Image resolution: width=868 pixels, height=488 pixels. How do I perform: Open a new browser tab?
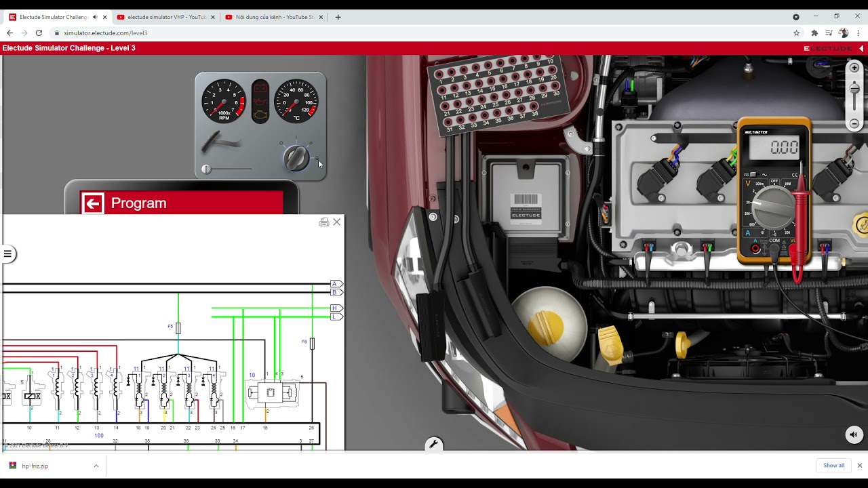[338, 17]
